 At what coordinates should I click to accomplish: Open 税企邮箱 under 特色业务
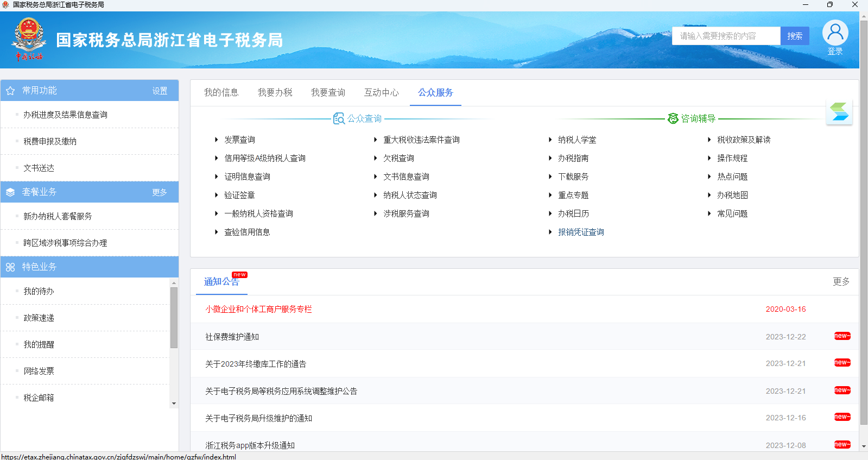coord(39,398)
